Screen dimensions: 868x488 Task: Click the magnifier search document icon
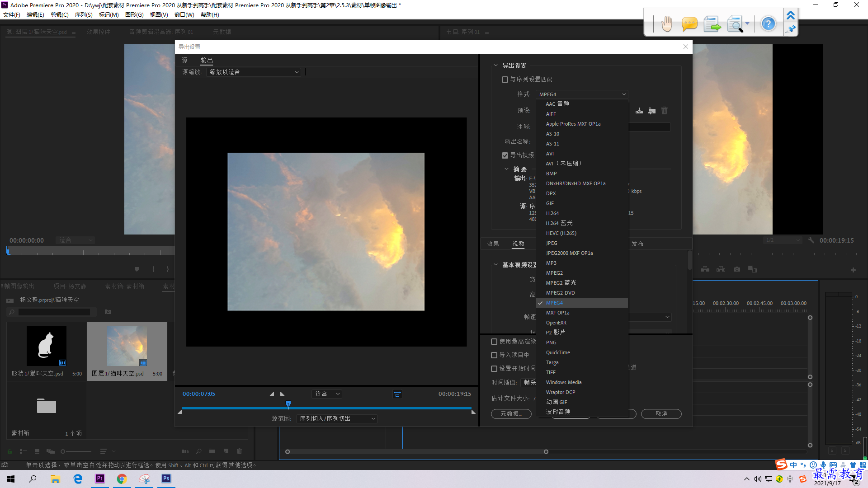coord(735,23)
